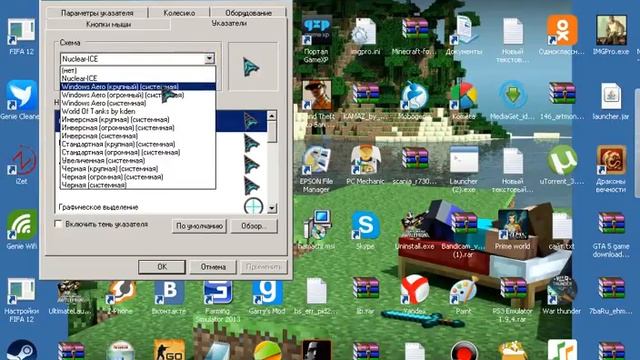The width and height of the screenshot is (640, 360).
Task: Select the Графическое выделение pointer row
Action: click(161, 207)
